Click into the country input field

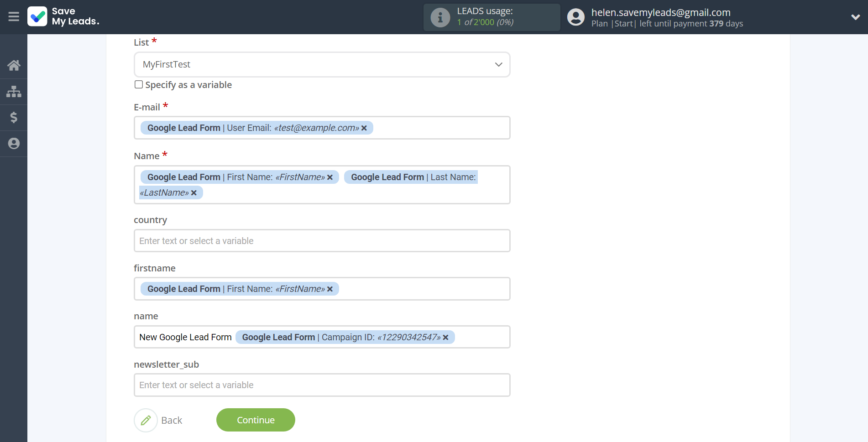click(322, 240)
